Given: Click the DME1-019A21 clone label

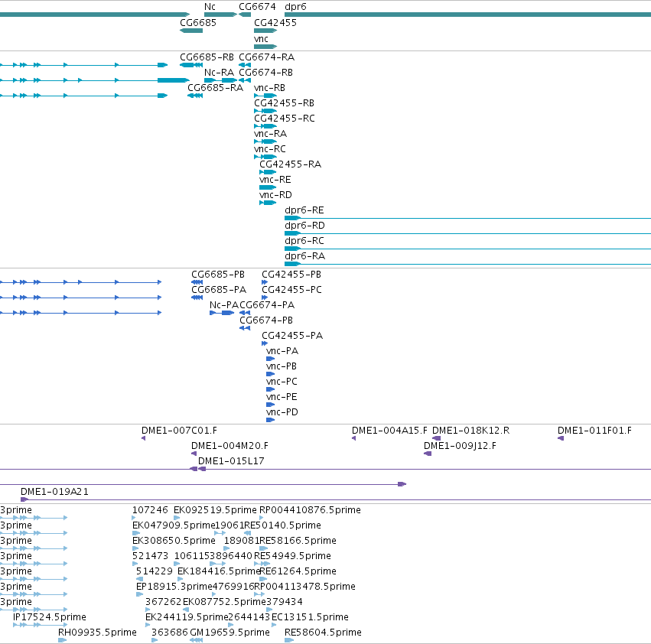Looking at the screenshot, I should coord(54,492).
